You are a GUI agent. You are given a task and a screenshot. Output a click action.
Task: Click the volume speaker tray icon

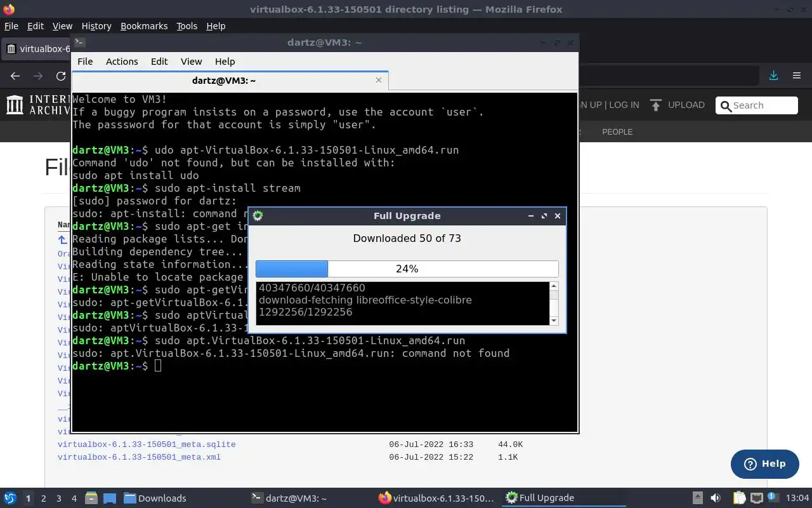coord(716,498)
